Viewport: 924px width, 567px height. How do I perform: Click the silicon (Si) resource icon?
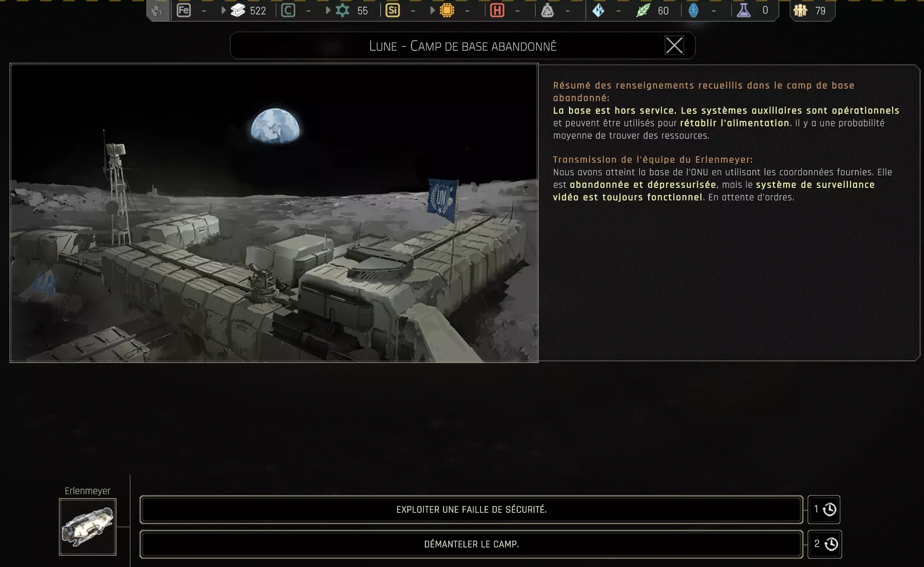[392, 10]
